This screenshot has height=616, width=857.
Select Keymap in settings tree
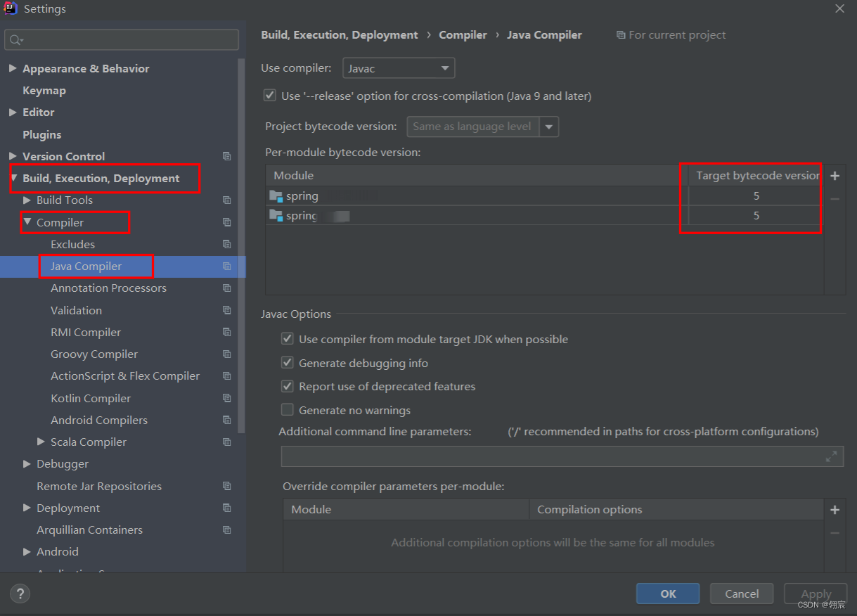(44, 90)
